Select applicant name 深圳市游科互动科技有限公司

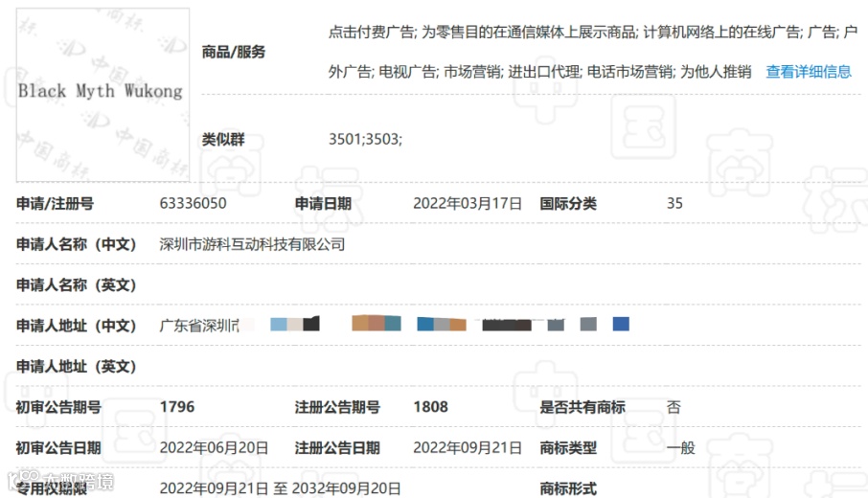252,244
